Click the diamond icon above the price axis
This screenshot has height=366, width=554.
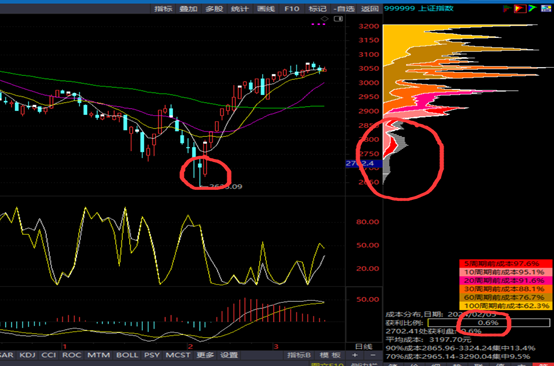click(x=325, y=19)
